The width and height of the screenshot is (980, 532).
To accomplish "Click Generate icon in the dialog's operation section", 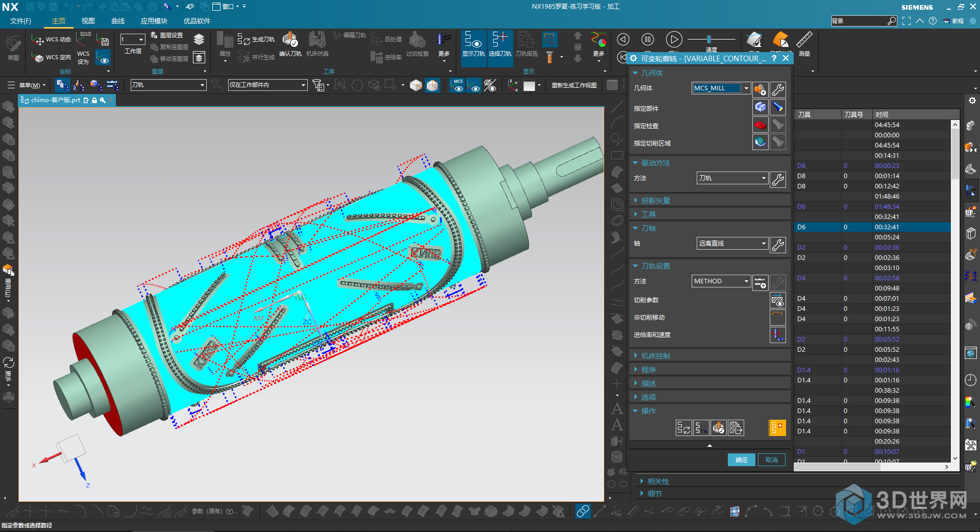I will (684, 428).
